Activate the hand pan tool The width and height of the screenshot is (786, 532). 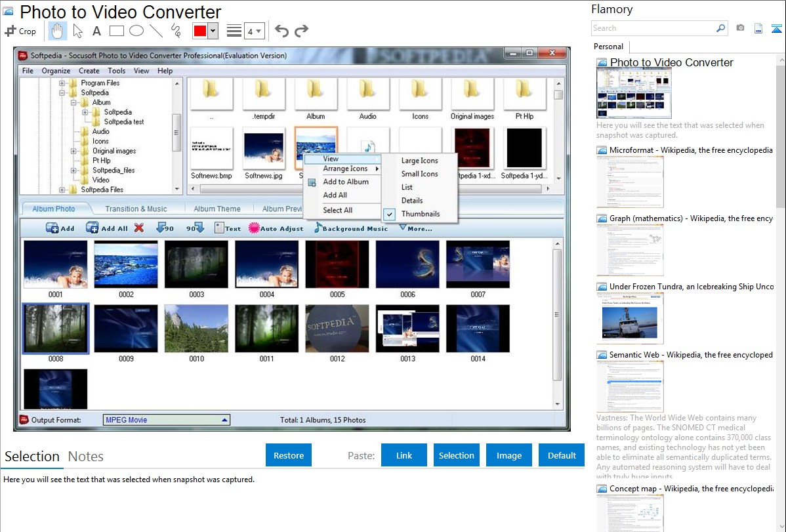(57, 31)
